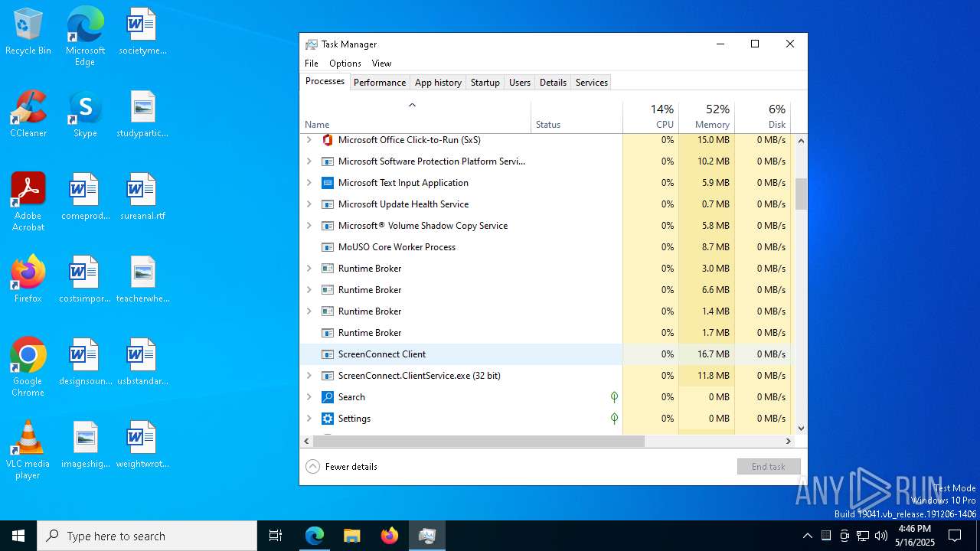Switch to the Services tab

[x=592, y=83]
